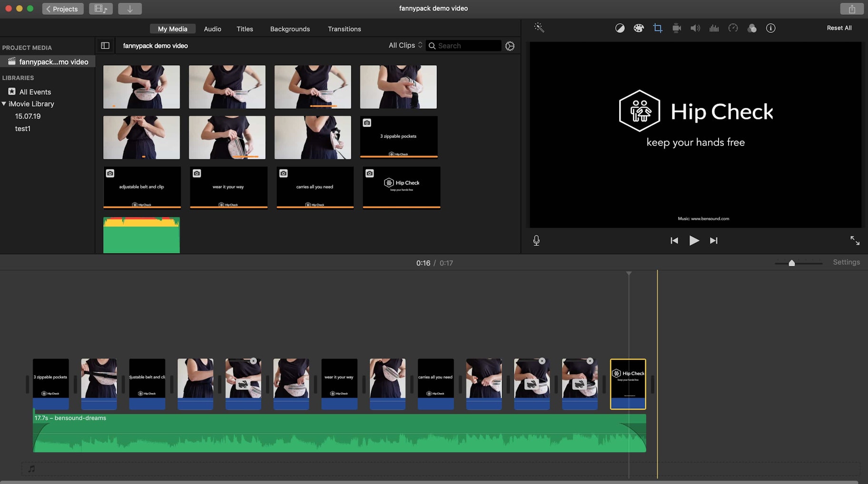
Task: Switch to the Backgrounds tab
Action: coord(290,29)
